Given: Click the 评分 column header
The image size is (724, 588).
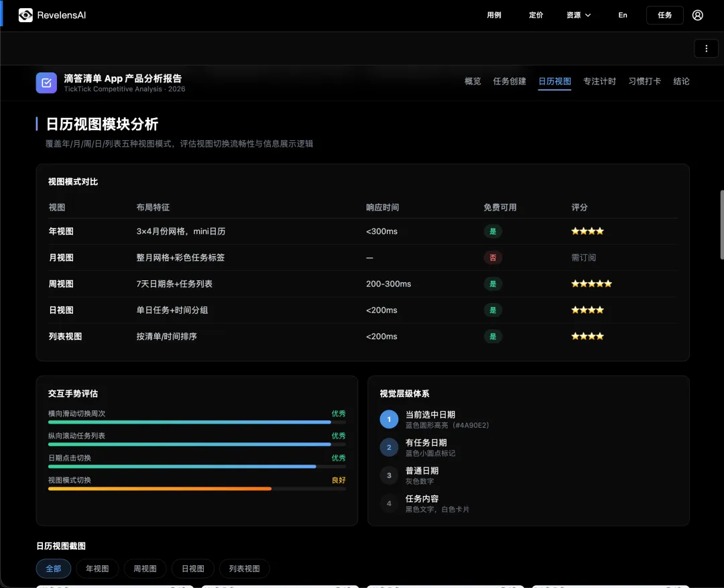Looking at the screenshot, I should (x=579, y=207).
